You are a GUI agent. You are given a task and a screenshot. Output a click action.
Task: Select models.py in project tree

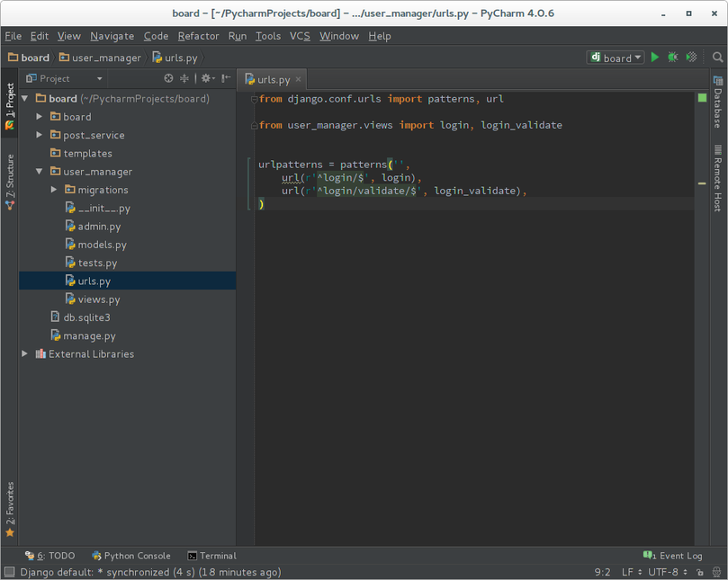click(x=95, y=244)
